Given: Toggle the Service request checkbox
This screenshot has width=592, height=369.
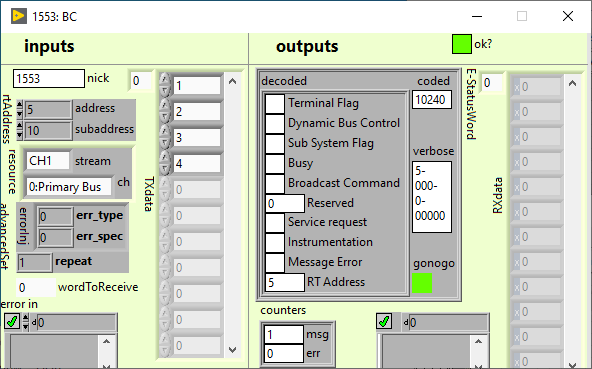Looking at the screenshot, I should 275,223.
